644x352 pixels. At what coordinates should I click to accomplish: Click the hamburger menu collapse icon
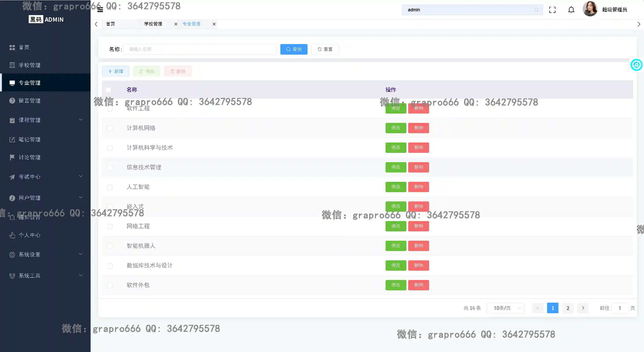100,10
